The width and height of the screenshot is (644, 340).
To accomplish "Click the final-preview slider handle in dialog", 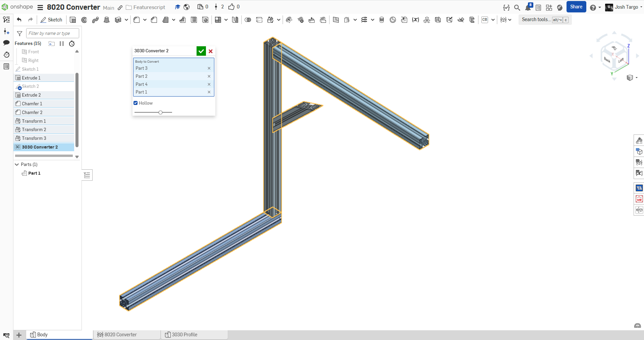I will tap(161, 112).
